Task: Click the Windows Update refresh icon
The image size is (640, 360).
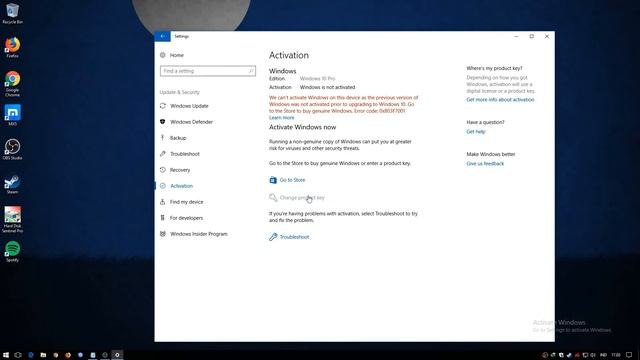Action: click(x=162, y=106)
